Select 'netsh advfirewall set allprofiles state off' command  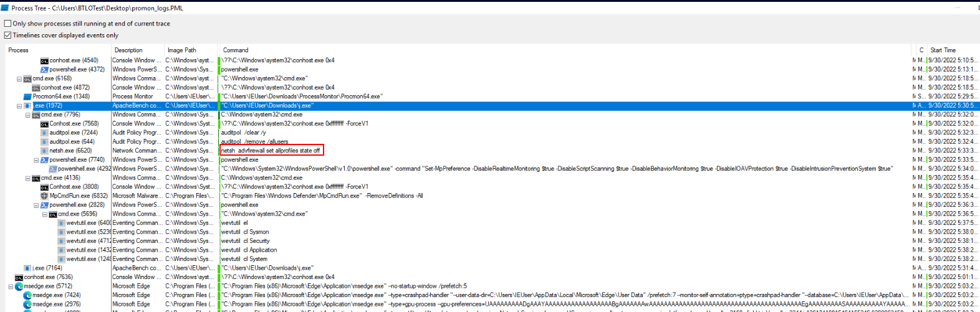tap(271, 151)
